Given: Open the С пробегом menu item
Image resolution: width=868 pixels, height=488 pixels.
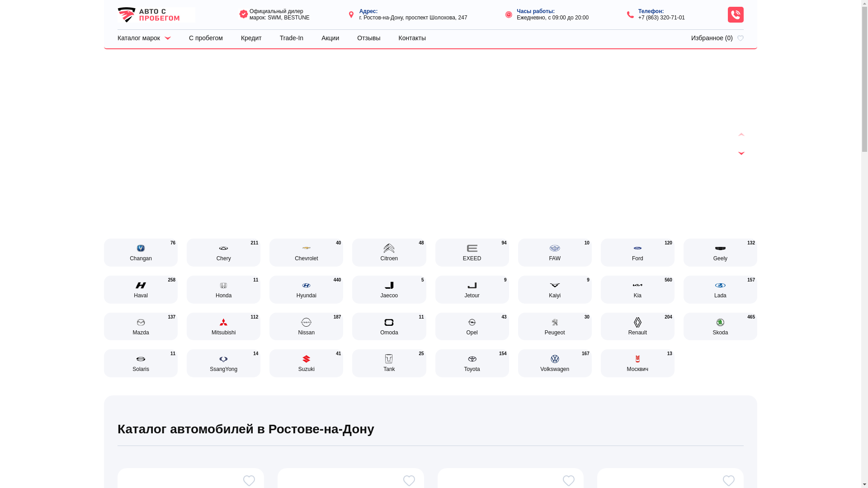Looking at the screenshot, I should pyautogui.click(x=206, y=38).
